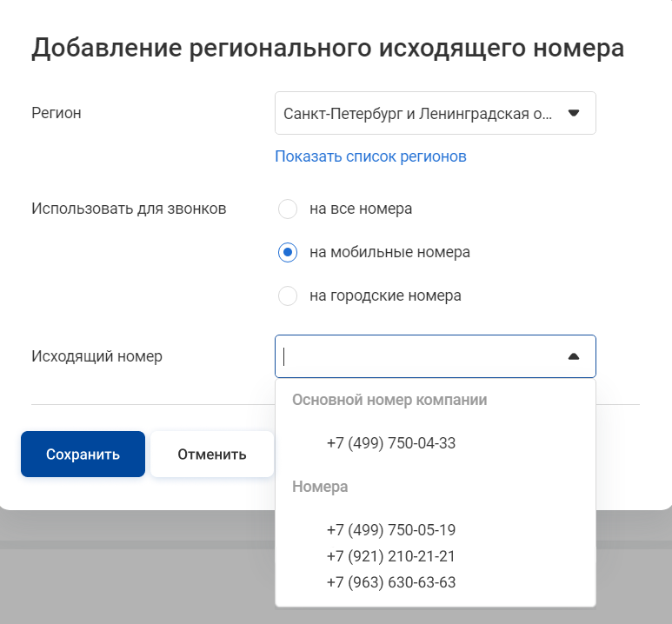The image size is (672, 624).
Task: Collapse the Исходящий номер list via arrow
Action: (x=574, y=356)
